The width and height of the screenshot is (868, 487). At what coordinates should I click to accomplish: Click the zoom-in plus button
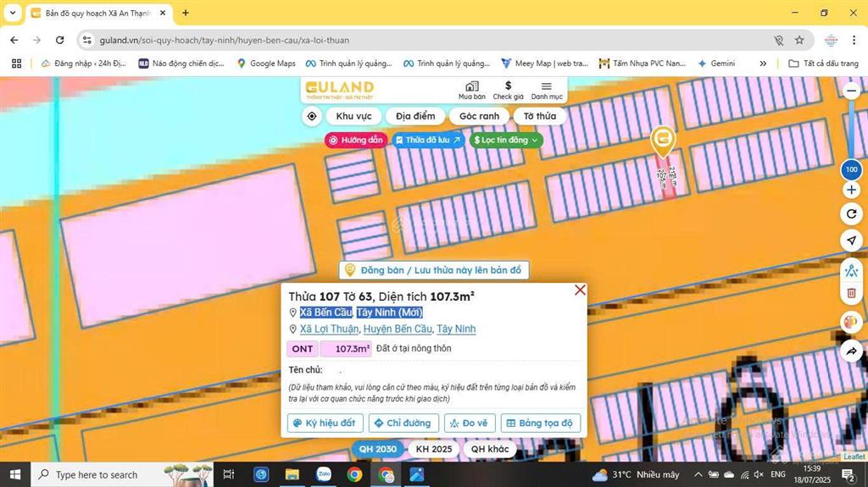851,190
